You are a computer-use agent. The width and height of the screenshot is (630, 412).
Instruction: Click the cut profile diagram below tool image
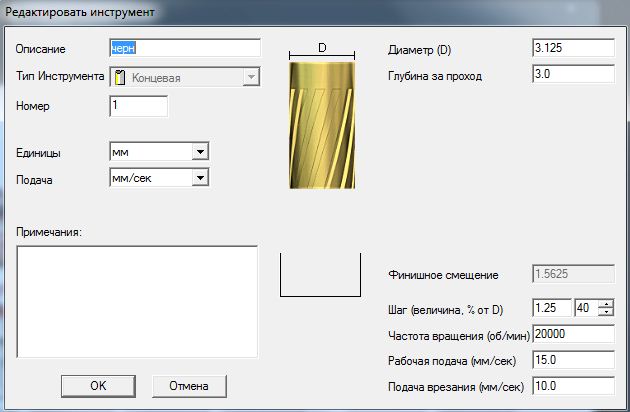pyautogui.click(x=322, y=276)
